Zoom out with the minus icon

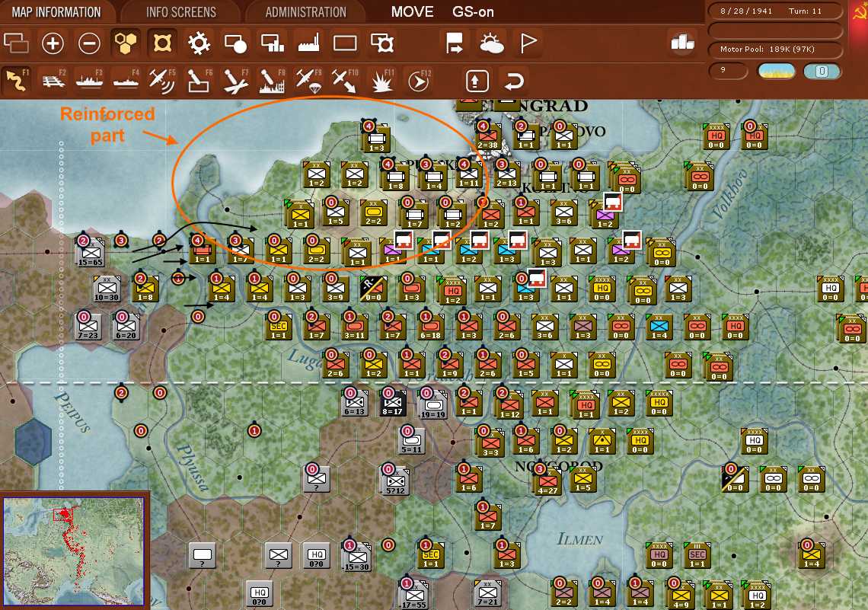pyautogui.click(x=89, y=43)
